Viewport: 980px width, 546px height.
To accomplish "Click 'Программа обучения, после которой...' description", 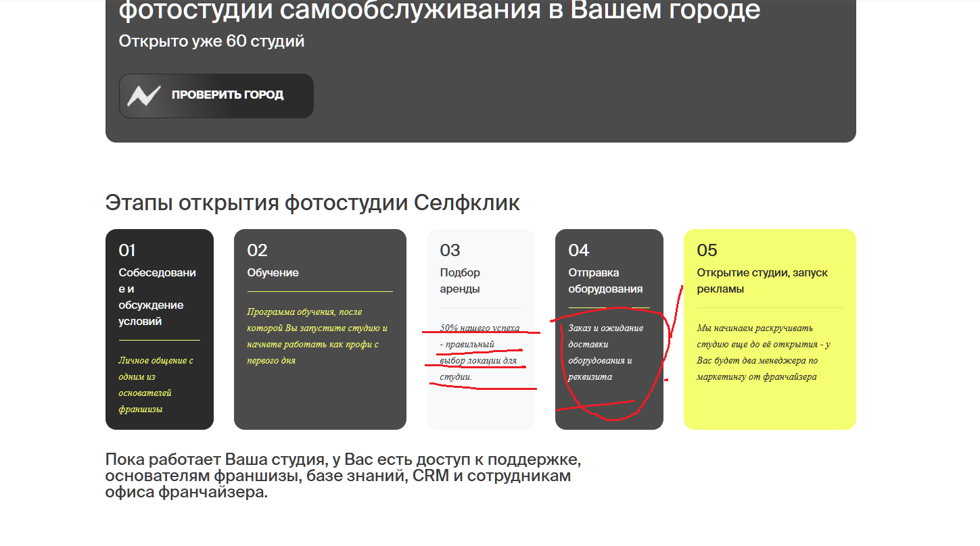I will [x=317, y=336].
